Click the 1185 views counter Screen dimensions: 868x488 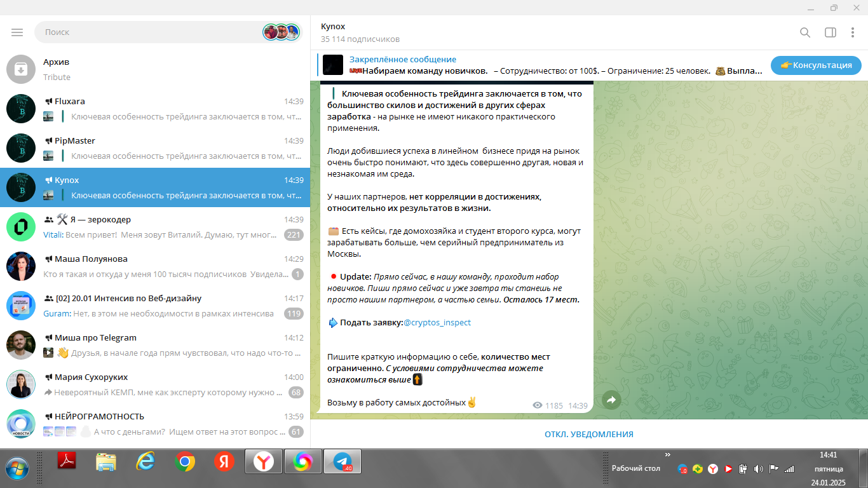tap(548, 405)
